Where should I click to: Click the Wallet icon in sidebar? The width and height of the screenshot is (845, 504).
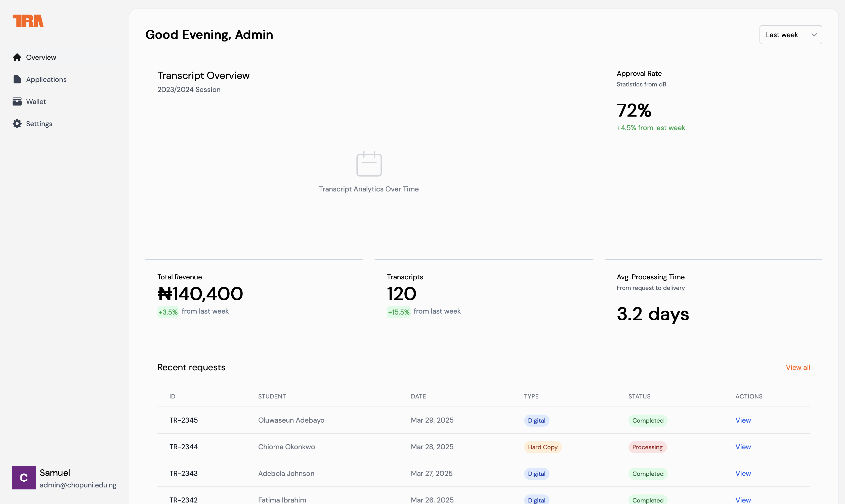(x=17, y=102)
